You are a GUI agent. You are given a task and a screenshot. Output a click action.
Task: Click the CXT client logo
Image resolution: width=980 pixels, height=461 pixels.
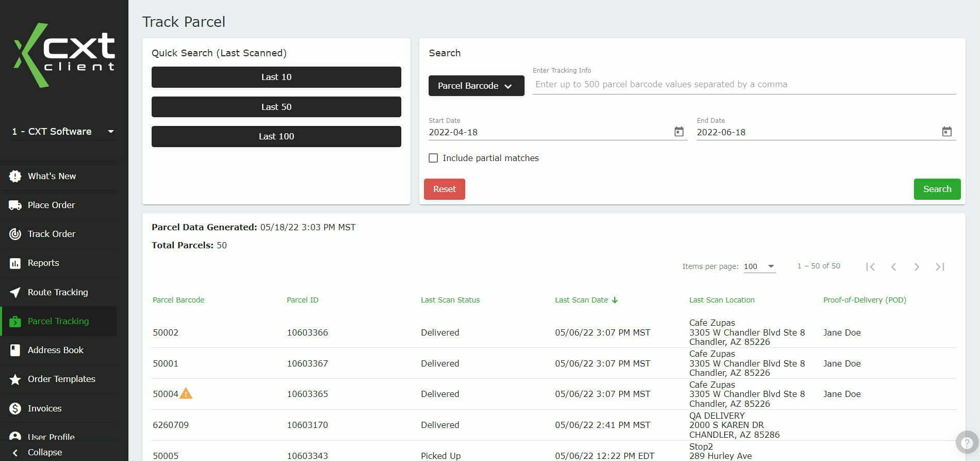[64, 55]
